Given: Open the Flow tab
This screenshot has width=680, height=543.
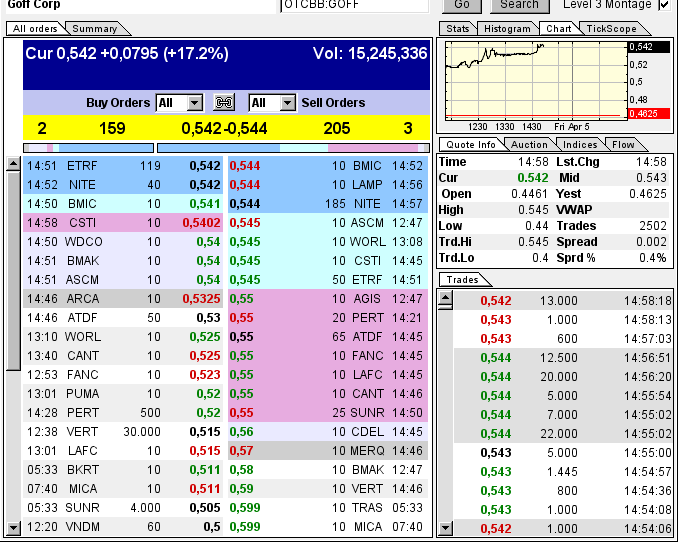Looking at the screenshot, I should point(623,144).
